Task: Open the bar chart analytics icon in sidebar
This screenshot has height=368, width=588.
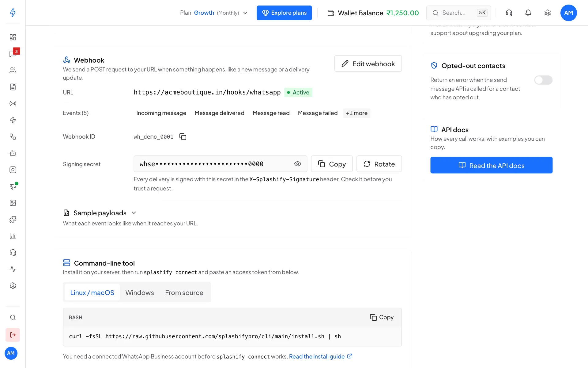Action: pos(13,236)
